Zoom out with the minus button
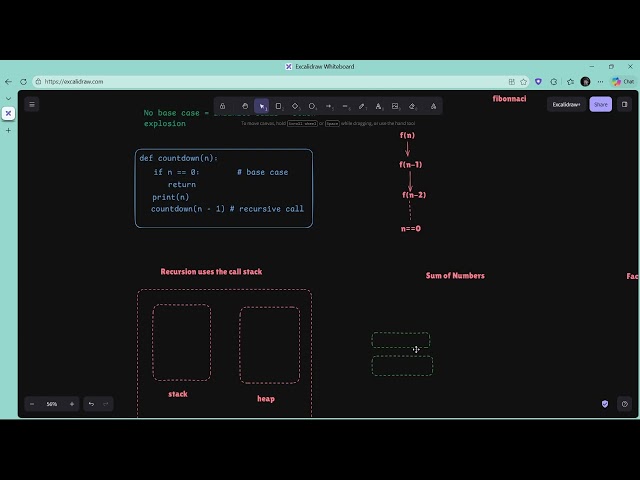 32,404
